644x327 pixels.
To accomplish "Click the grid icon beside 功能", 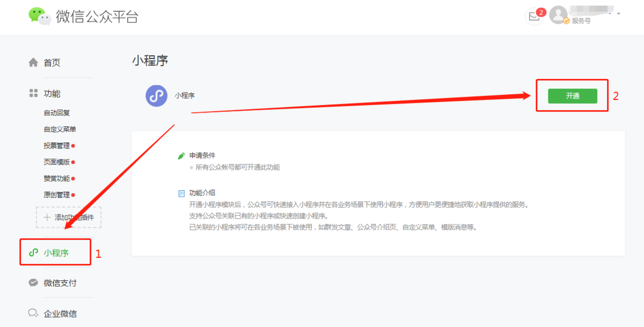I will [x=33, y=93].
